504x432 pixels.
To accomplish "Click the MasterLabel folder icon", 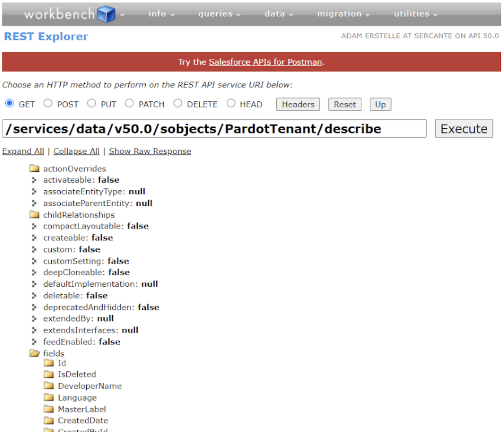I will pos(48,409).
